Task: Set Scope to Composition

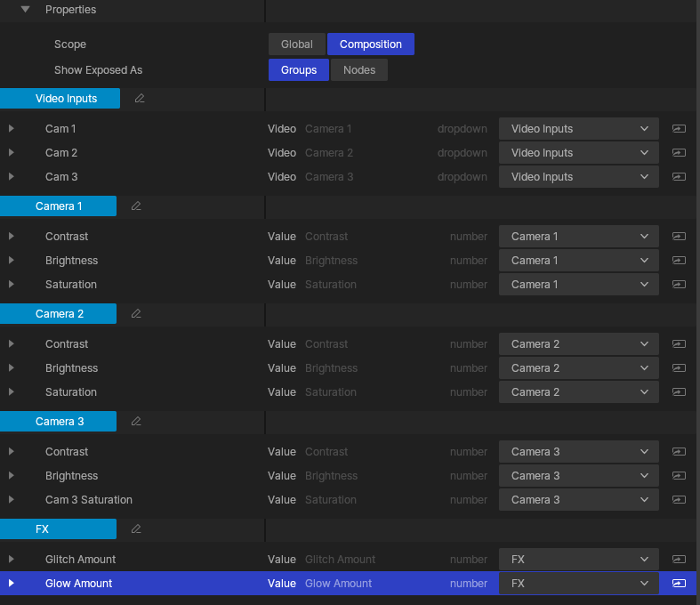Action: (x=370, y=44)
